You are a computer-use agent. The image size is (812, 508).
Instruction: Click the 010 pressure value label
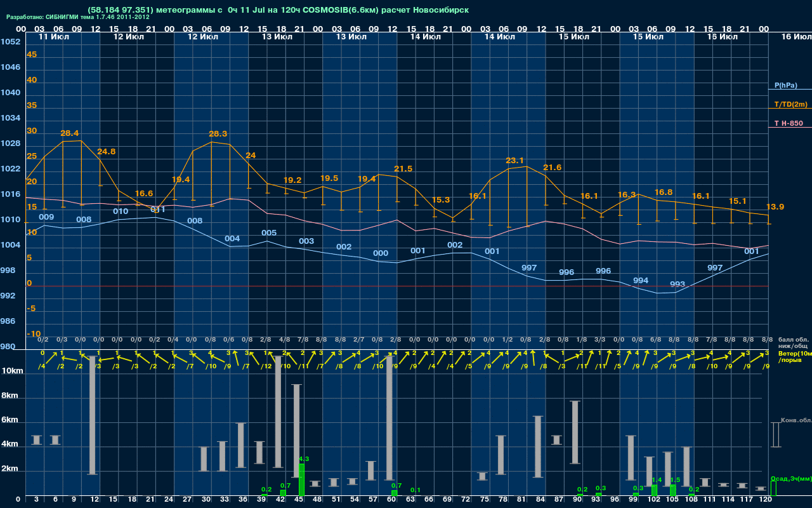pos(121,211)
